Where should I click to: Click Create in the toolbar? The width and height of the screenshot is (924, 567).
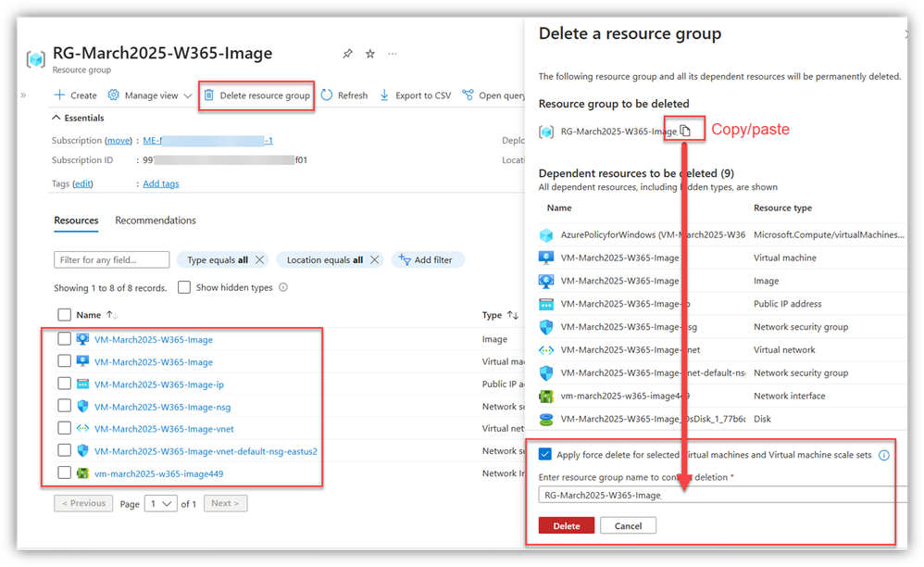[75, 95]
